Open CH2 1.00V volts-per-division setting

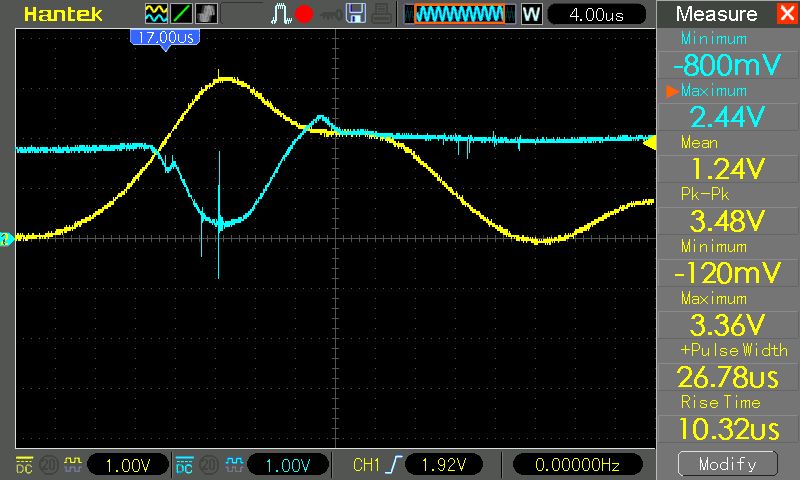[x=288, y=465]
